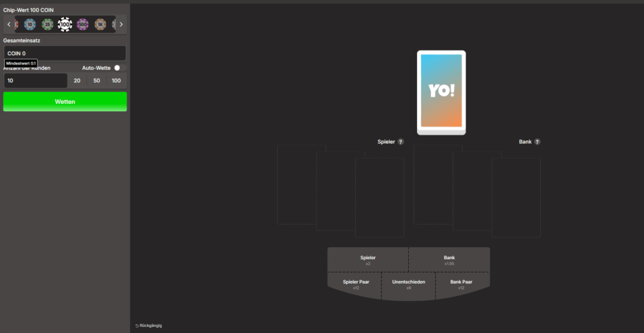644x333 pixels.
Task: Place bet on Unentschieden x9
Action: pyautogui.click(x=408, y=284)
